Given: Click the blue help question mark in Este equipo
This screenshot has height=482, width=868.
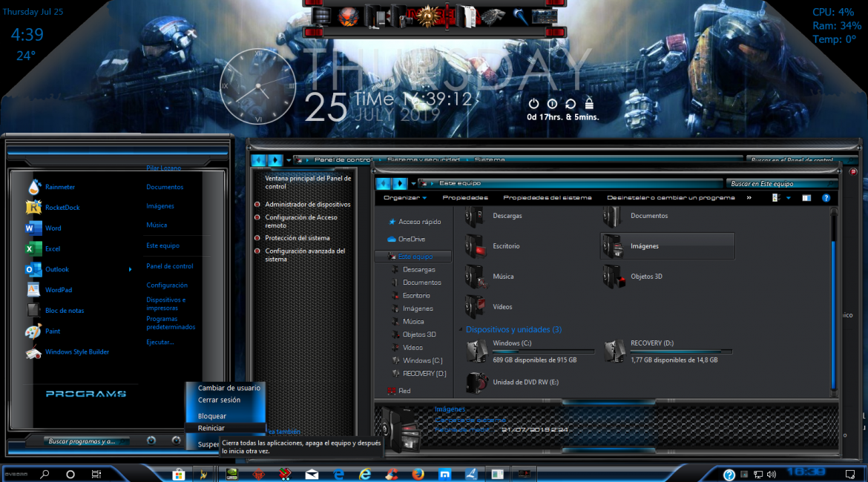Looking at the screenshot, I should 826,198.
